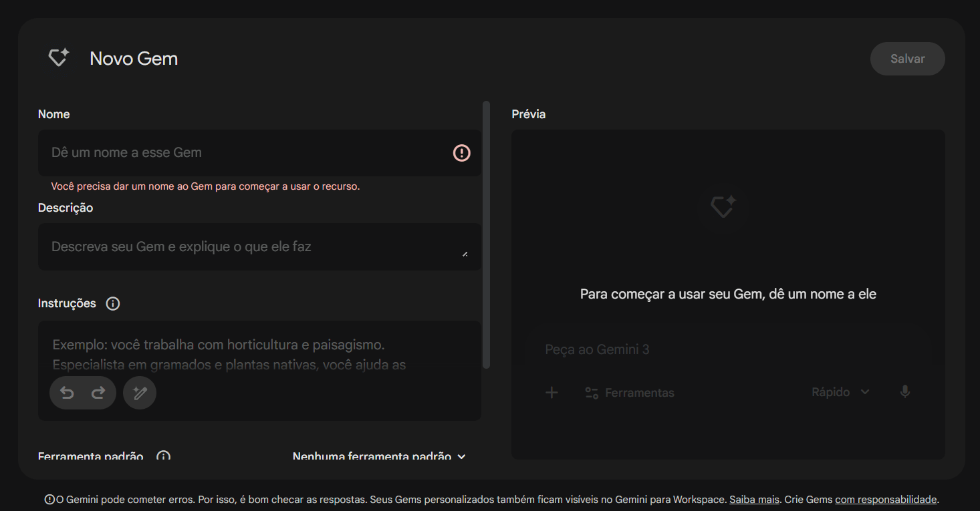Screen dimensions: 980x511
Task: Click the microphone icon in preview
Action: [x=905, y=392]
